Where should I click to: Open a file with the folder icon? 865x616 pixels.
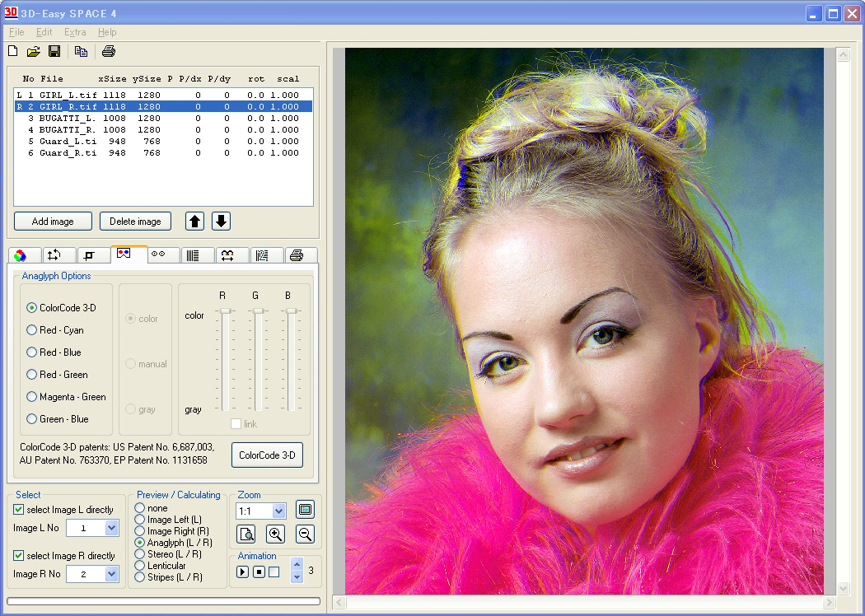[x=34, y=52]
